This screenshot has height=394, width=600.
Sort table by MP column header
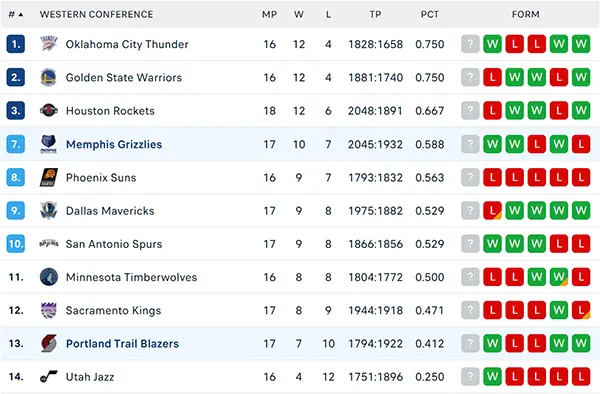[x=269, y=15]
